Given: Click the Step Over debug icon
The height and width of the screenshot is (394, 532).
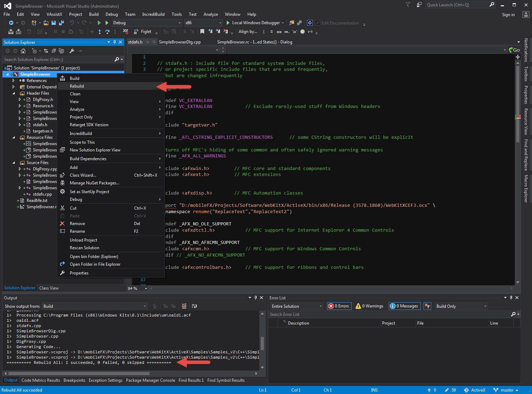Looking at the screenshot, I should [x=107, y=32].
